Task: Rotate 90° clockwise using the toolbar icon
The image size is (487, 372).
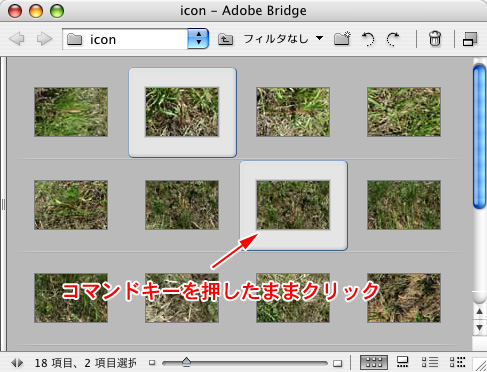Action: pos(393,39)
